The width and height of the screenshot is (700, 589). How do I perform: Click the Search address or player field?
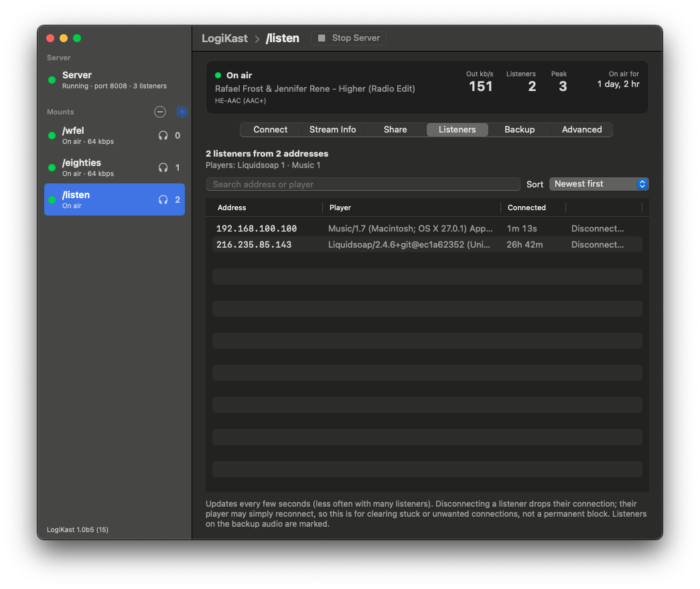click(x=363, y=184)
